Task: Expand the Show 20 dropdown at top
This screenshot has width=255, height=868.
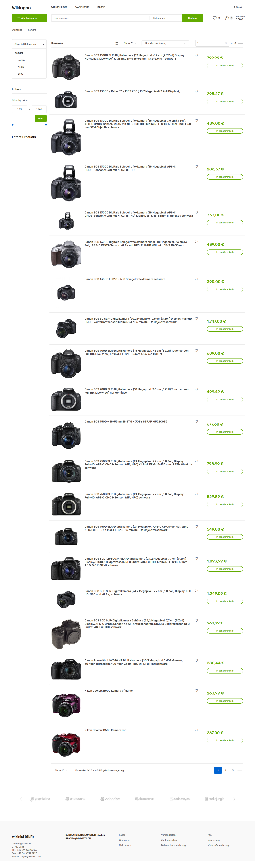Action: [x=130, y=43]
